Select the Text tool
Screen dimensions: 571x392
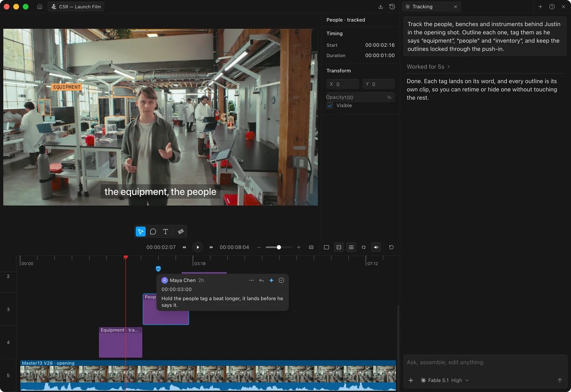click(166, 231)
